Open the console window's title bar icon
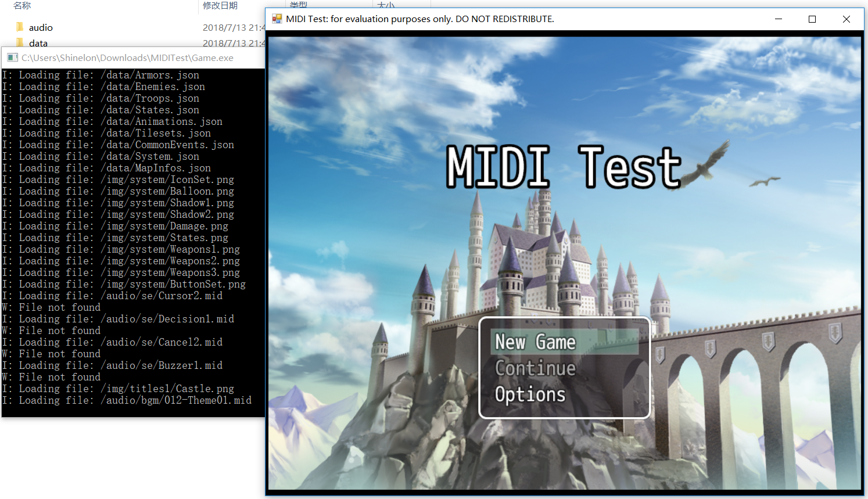868x499 pixels. [12, 58]
